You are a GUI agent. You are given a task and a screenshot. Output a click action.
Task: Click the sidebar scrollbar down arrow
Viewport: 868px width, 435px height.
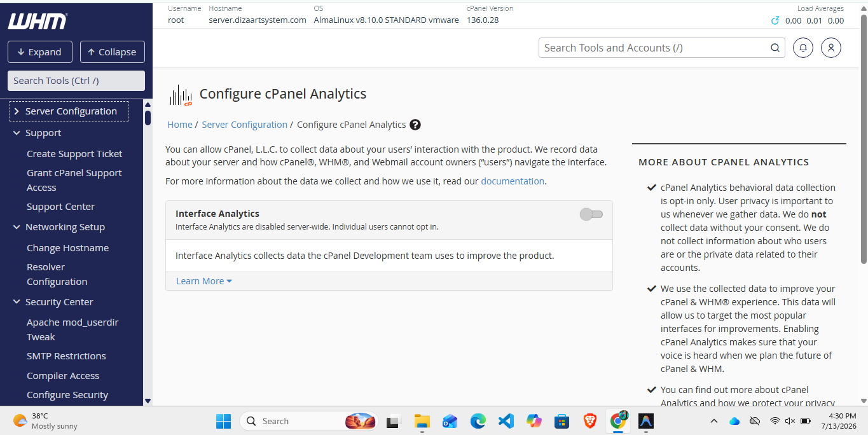(x=148, y=401)
